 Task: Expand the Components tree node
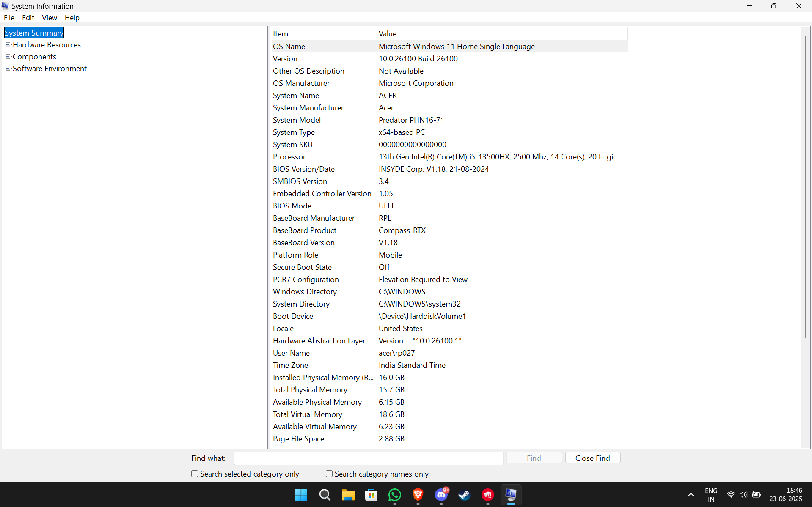point(8,56)
